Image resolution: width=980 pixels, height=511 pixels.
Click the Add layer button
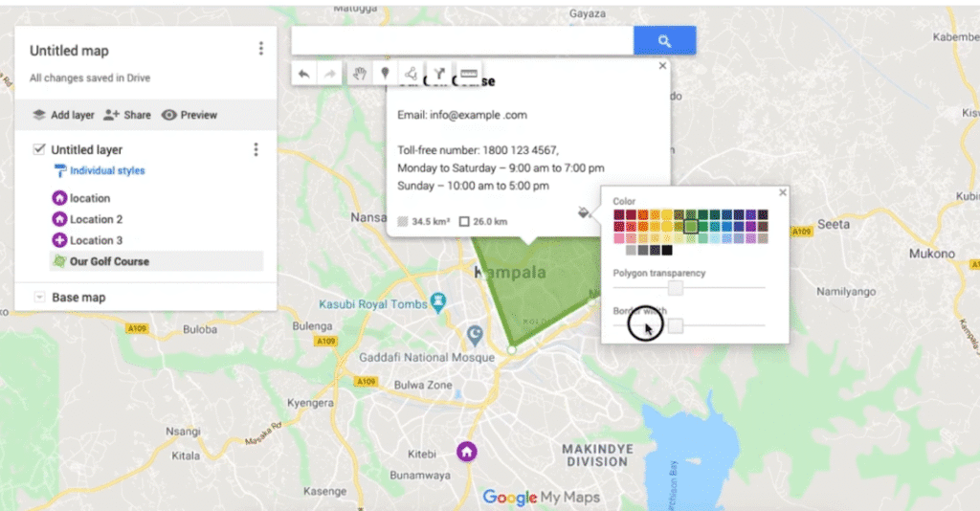tap(63, 115)
